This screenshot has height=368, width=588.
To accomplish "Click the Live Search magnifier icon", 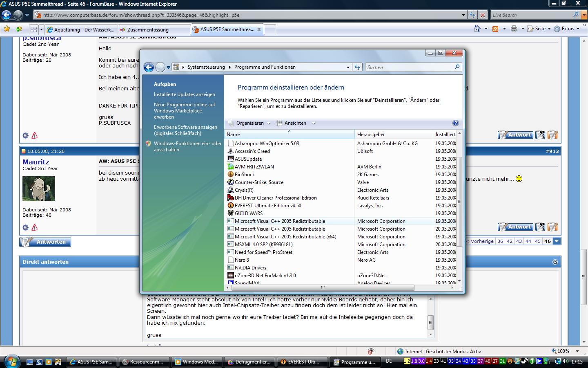I will point(576,15).
